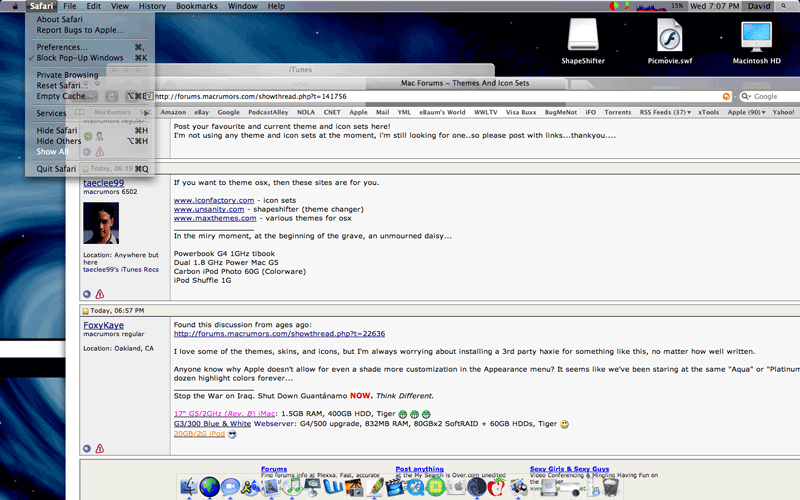Viewport: 800px width, 500px height.
Task: Open the Torrents bookmark
Action: click(x=617, y=112)
